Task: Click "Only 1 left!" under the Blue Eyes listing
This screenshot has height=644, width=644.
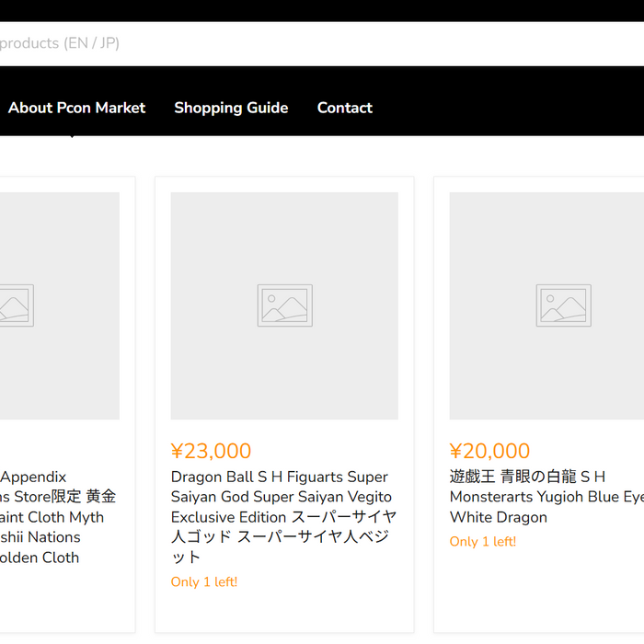Action: pyautogui.click(x=483, y=542)
